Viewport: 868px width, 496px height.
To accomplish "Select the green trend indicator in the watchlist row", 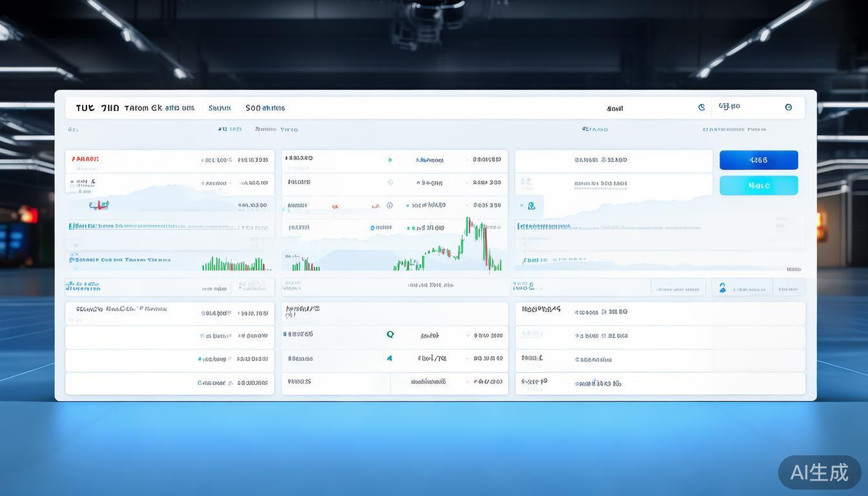I will 389,159.
